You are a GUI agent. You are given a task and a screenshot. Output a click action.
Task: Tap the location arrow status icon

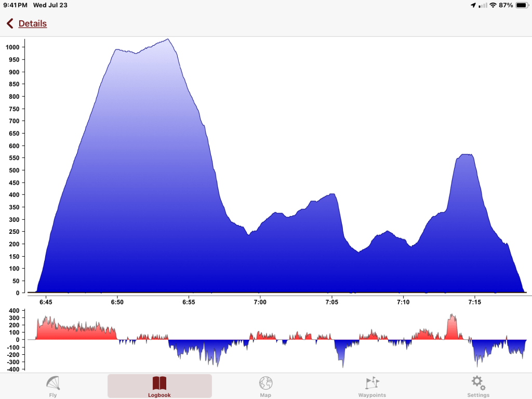tap(473, 5)
